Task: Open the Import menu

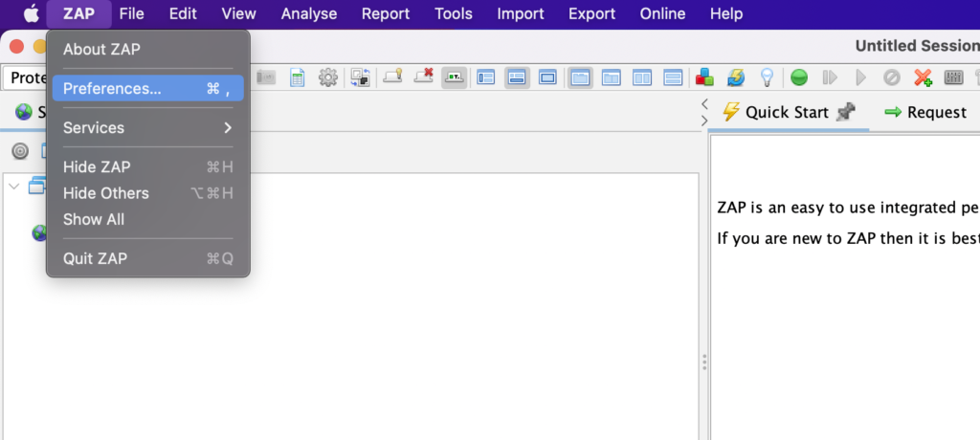Action: click(x=521, y=13)
